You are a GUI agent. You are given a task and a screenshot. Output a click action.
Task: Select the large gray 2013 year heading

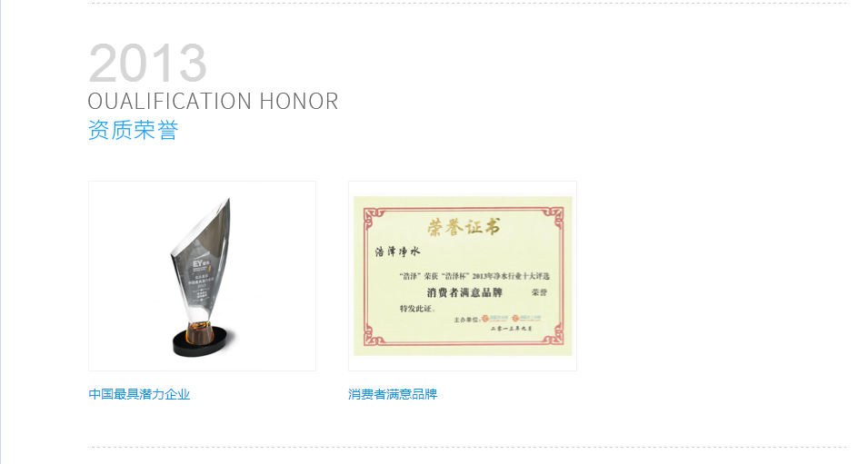tap(147, 63)
